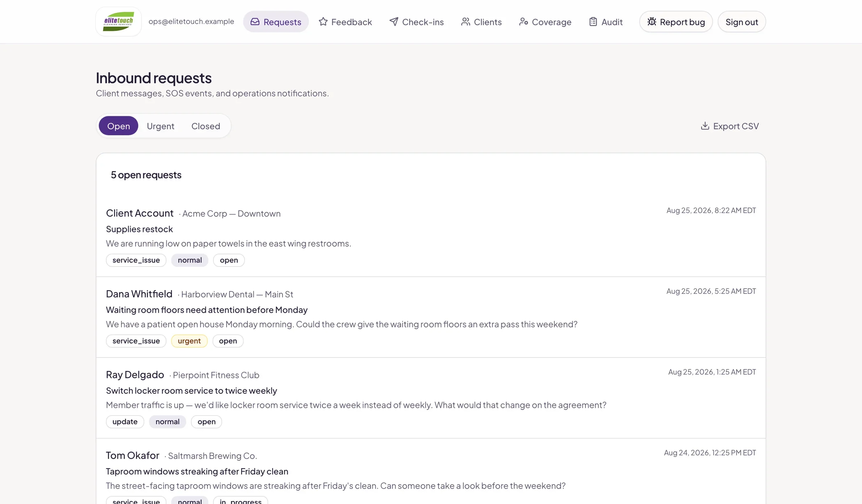The height and width of the screenshot is (504, 862).
Task: Click the Aug 25, 2026, 8:22 AM EDT timestamp
Action: (711, 210)
